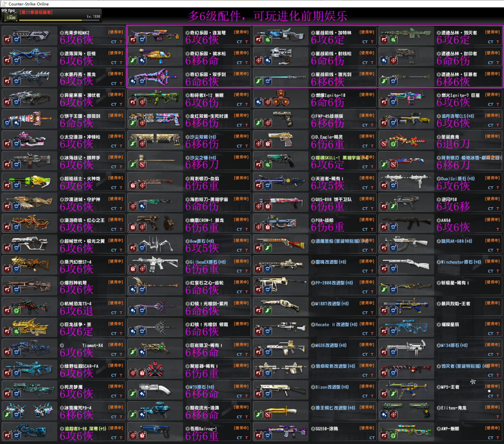Click green circular icon on AWP-蜥蜴 row
The image size is (504, 444).
[x=393, y=436]
